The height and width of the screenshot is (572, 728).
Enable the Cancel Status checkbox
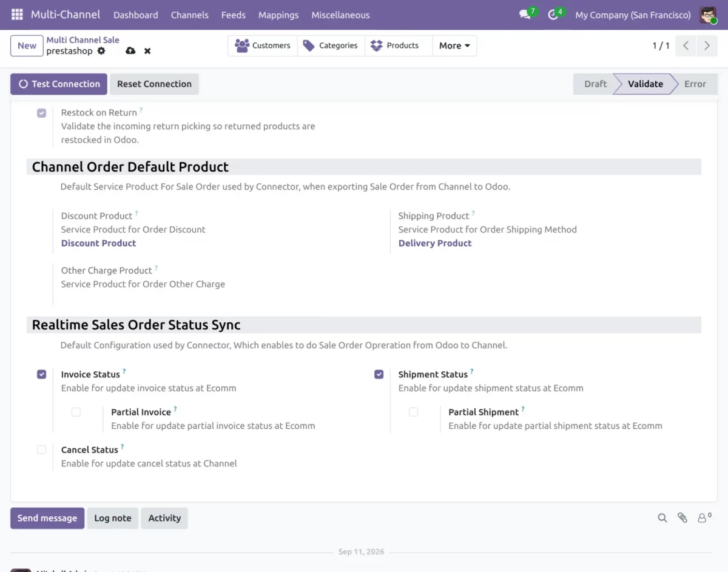pos(41,449)
